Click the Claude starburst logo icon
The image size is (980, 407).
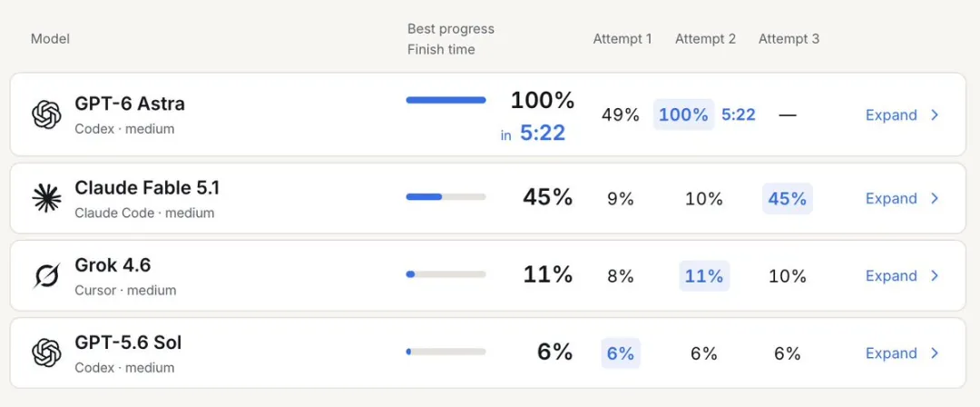point(46,198)
